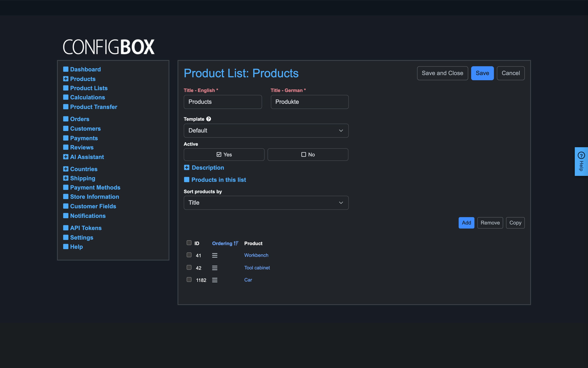
Task: Check the box for product ID 41
Action: click(189, 255)
